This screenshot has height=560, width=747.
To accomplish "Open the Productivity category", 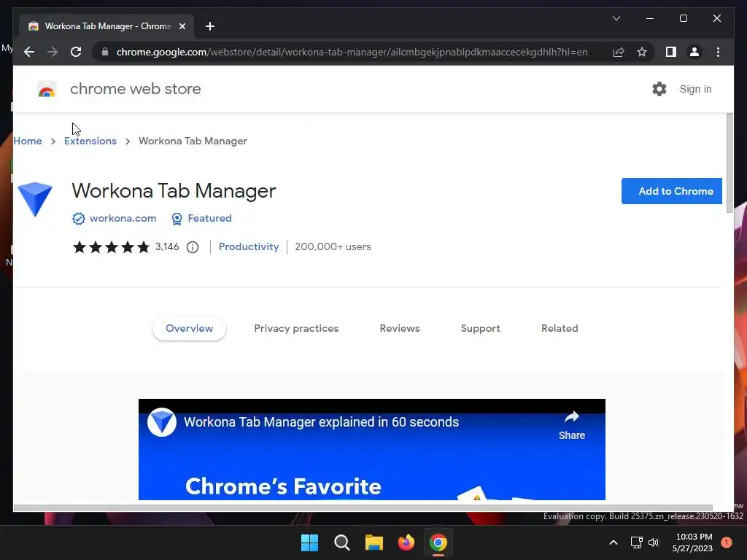I will (x=249, y=246).
